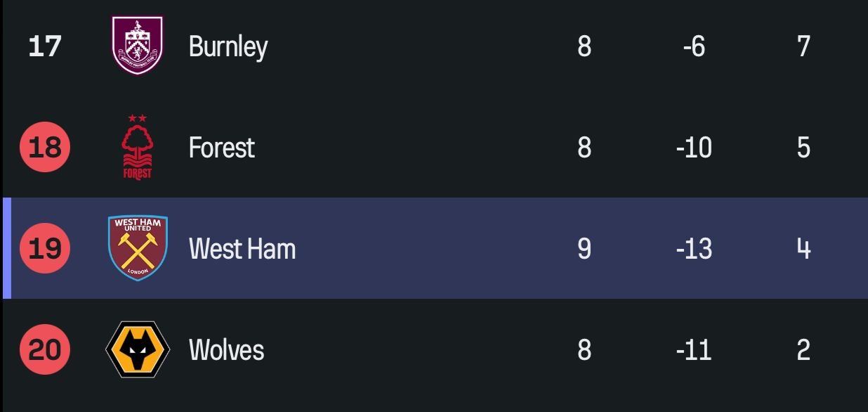The height and width of the screenshot is (412, 868).
Task: Click the position number 17
Action: click(45, 46)
